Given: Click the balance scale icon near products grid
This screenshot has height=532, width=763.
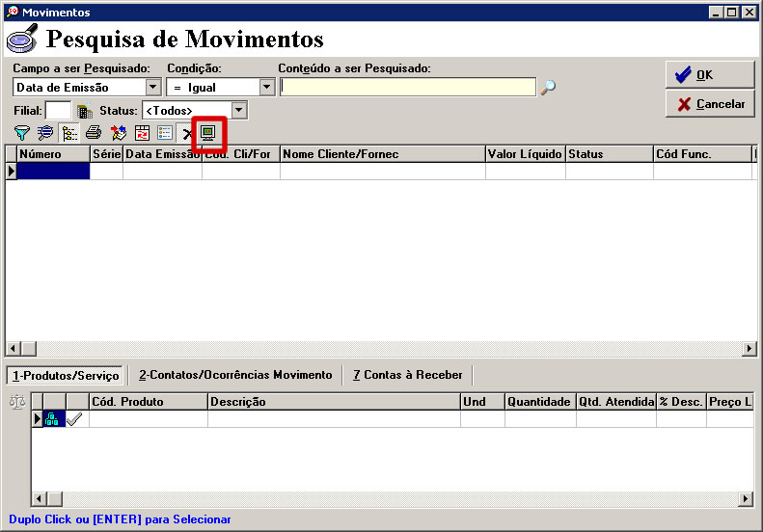Looking at the screenshot, I should [15, 402].
